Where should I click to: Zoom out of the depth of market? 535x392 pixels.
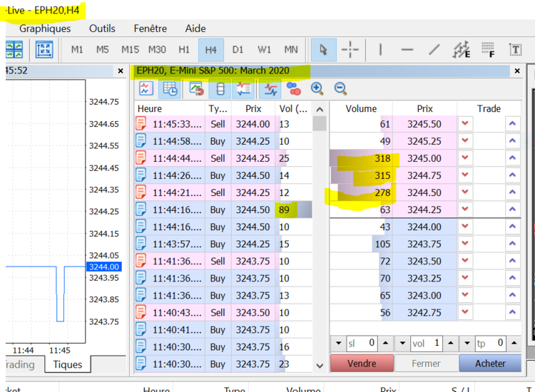[x=341, y=89]
